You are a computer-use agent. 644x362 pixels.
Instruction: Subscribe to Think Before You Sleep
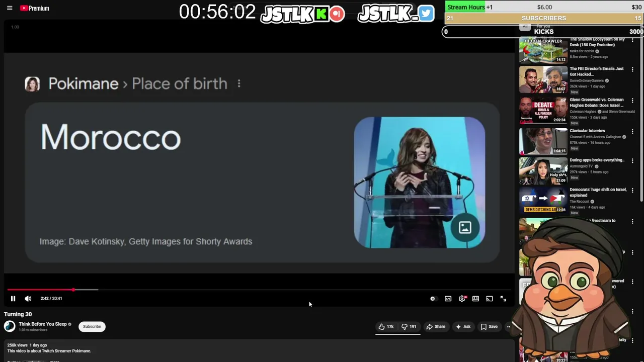[x=92, y=327]
